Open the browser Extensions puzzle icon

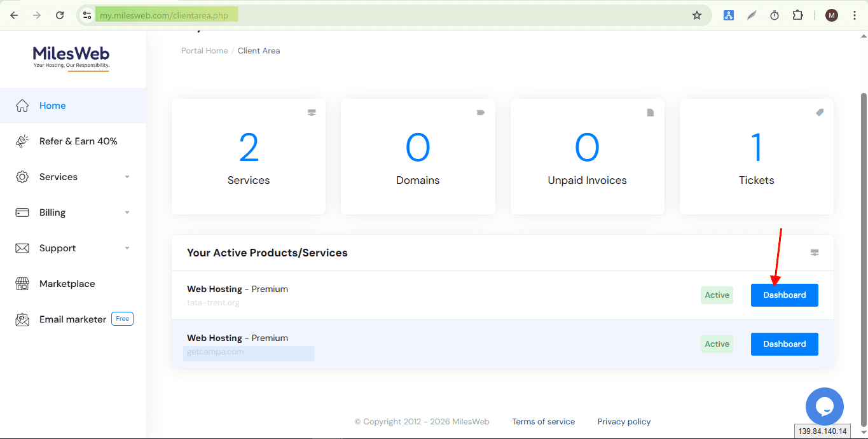click(x=797, y=15)
